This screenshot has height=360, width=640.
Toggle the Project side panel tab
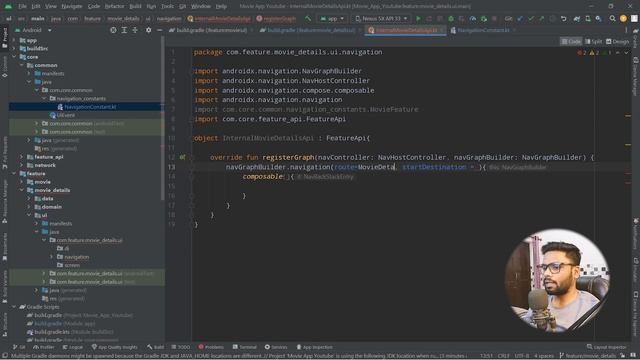[x=4, y=38]
